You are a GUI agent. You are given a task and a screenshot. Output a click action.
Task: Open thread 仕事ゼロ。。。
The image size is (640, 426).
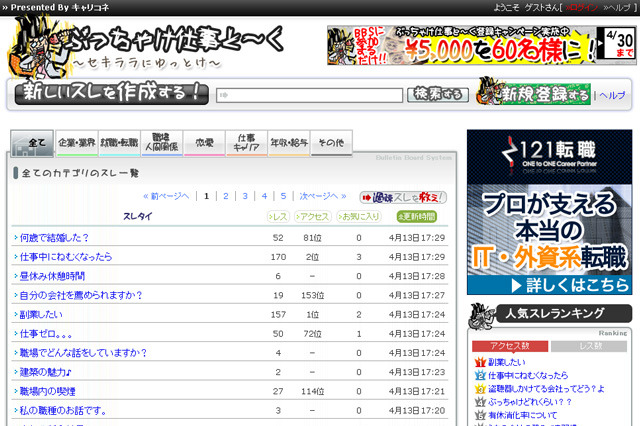(46, 334)
